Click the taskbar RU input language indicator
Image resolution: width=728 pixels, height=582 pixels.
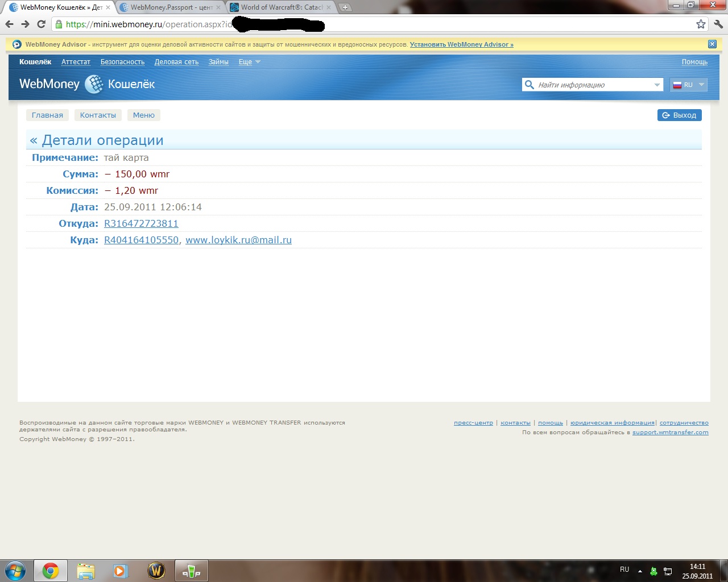coord(624,569)
